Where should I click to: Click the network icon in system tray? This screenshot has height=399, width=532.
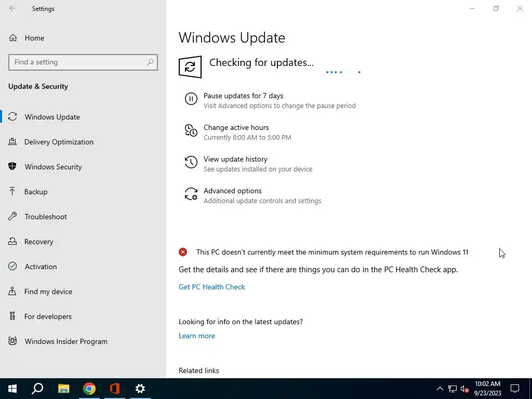453,389
